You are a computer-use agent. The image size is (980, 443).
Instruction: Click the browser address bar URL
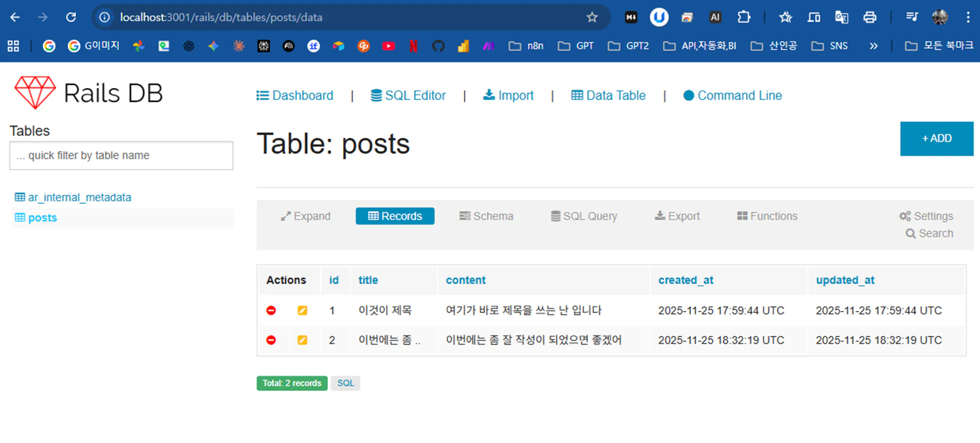221,17
